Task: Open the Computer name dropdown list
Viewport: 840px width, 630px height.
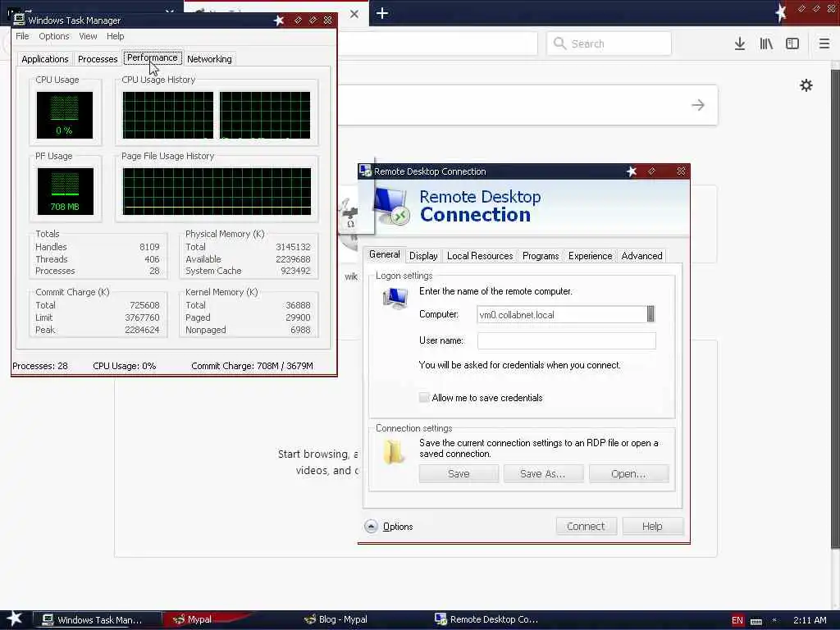Action: (651, 314)
